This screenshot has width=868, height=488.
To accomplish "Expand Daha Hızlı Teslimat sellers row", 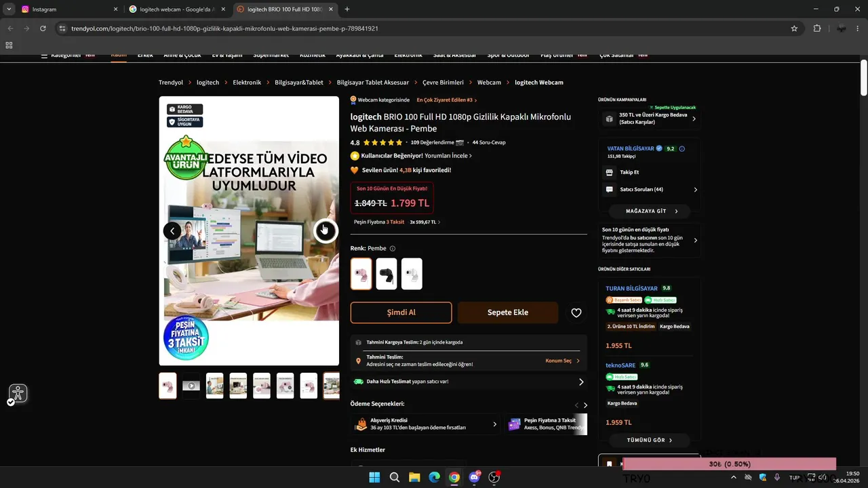I will point(469,382).
